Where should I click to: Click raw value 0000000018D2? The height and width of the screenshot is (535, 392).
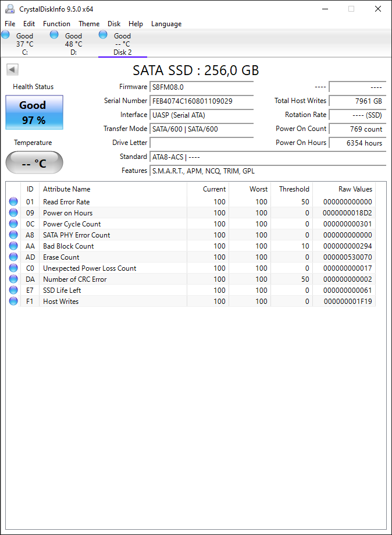pyautogui.click(x=347, y=213)
